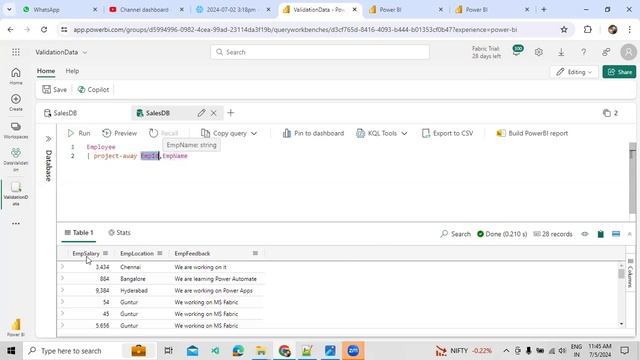Go to Home in left sidebar
Screen dimensions: 640x360
(x=16, y=76)
